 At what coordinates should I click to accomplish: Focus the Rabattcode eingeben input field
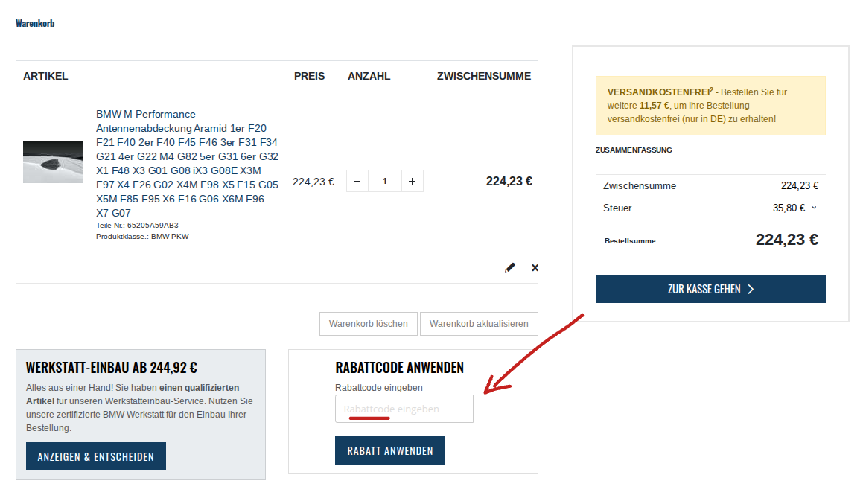pos(404,409)
